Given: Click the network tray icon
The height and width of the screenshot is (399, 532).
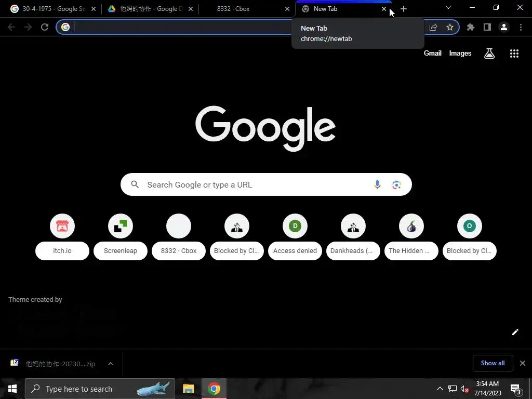Looking at the screenshot, I should coord(453,389).
